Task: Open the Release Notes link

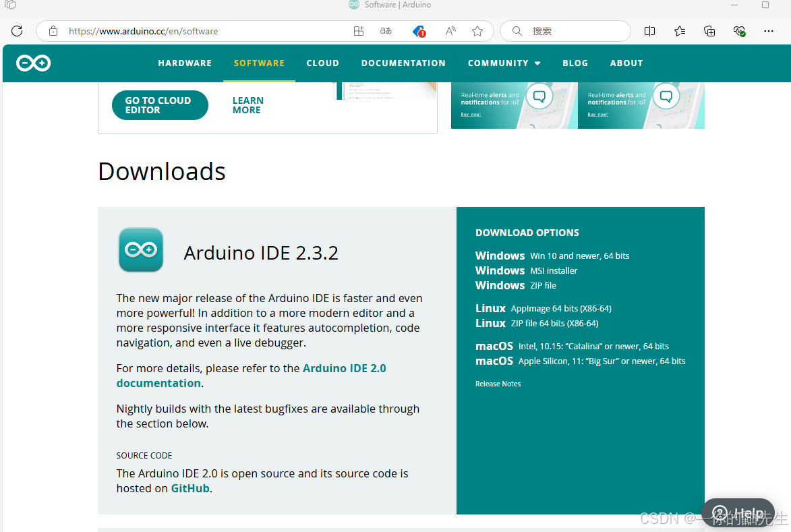Action: click(498, 384)
